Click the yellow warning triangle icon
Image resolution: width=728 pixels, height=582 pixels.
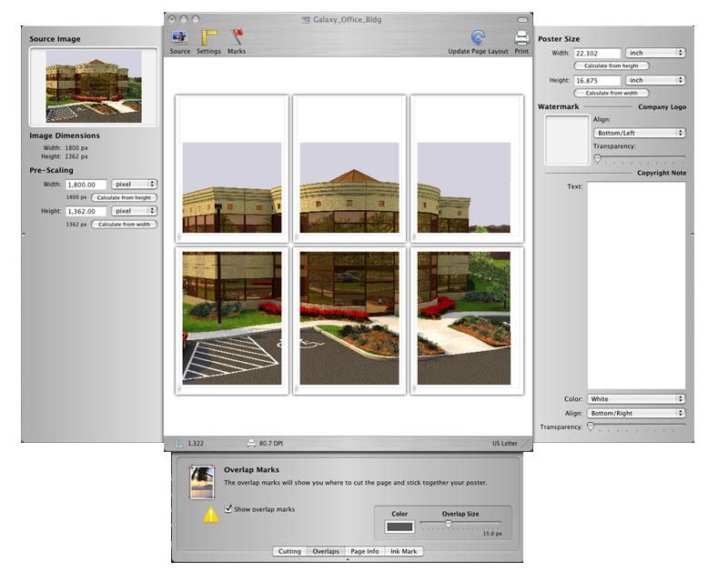click(x=211, y=514)
